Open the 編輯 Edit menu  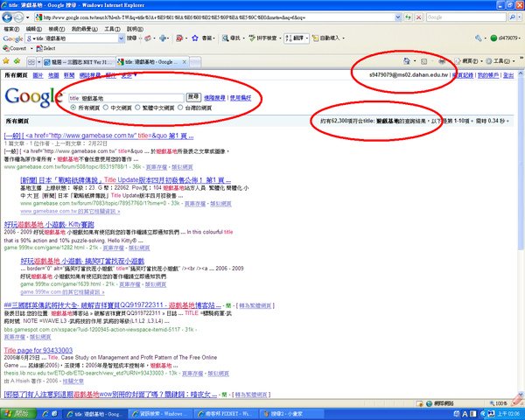coord(33,29)
